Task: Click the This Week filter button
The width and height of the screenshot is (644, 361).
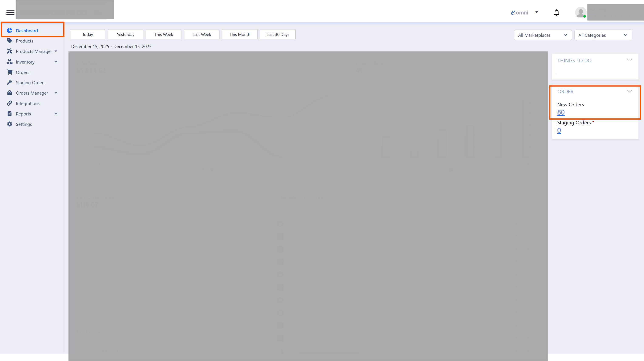Action: point(164,34)
